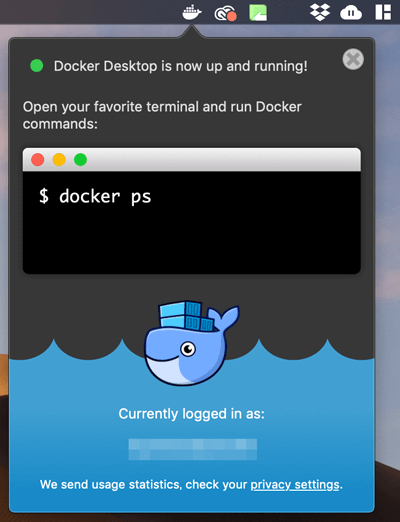
Task: Click the yellow button in terminal illustration
Action: click(x=59, y=160)
